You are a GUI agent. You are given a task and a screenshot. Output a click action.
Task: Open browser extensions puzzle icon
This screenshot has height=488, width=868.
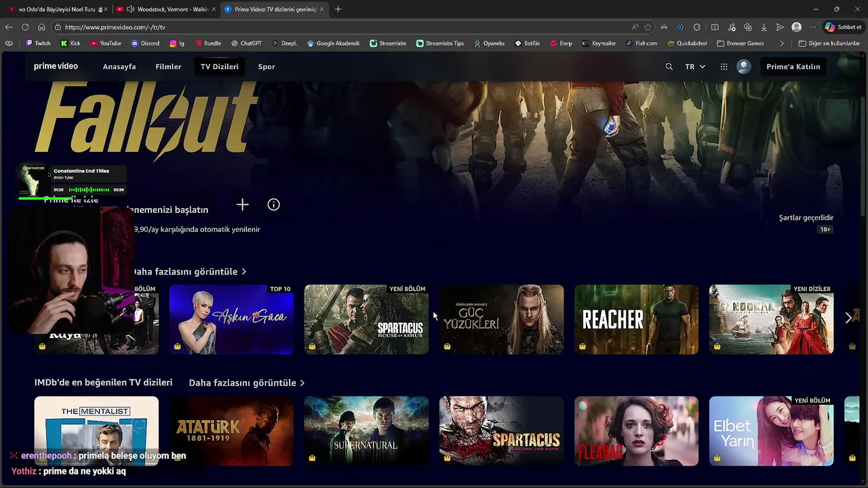(x=696, y=27)
